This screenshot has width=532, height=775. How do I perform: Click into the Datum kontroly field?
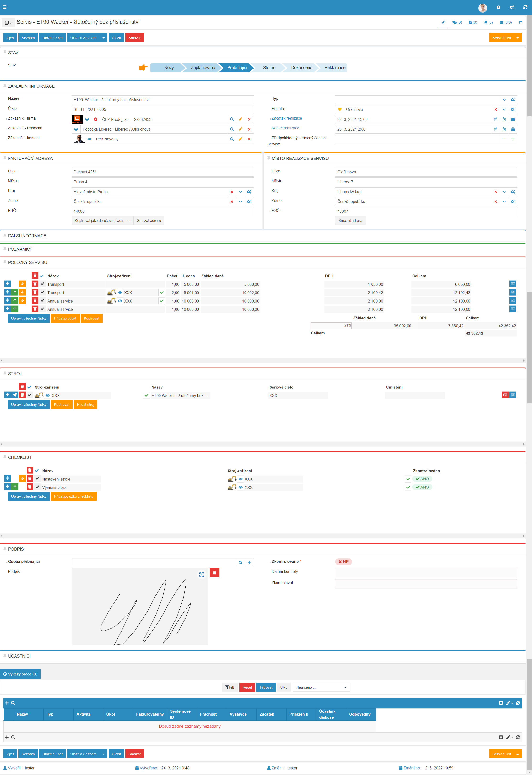click(426, 573)
